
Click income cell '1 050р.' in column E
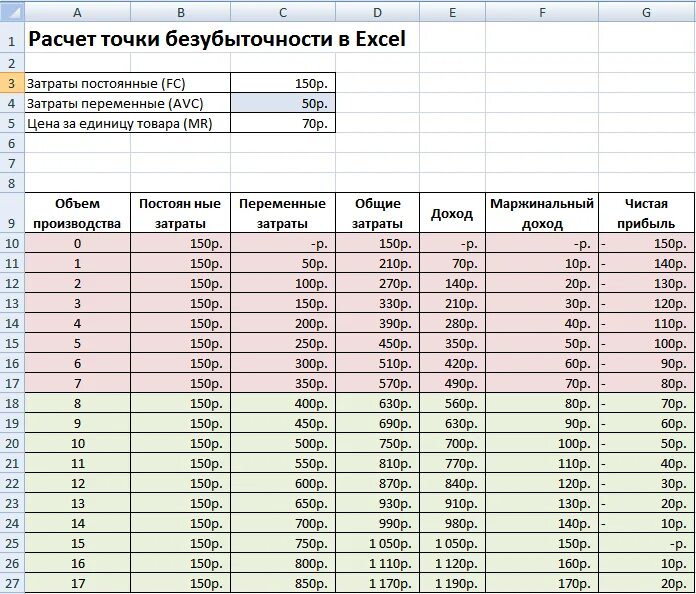452,543
